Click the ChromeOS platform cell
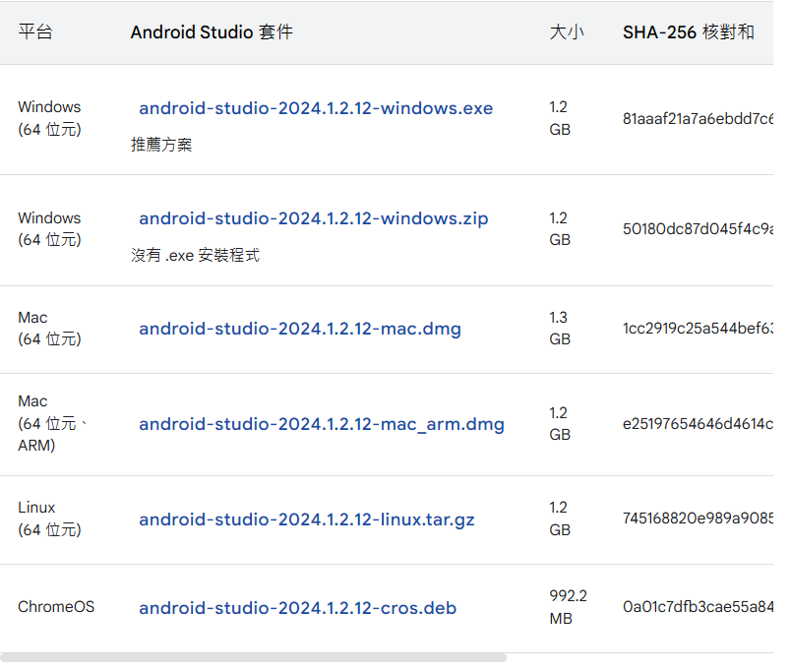 tap(56, 607)
